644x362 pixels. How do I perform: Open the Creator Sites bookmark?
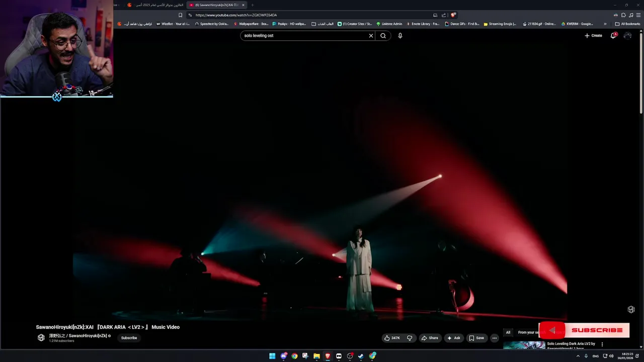(355, 24)
